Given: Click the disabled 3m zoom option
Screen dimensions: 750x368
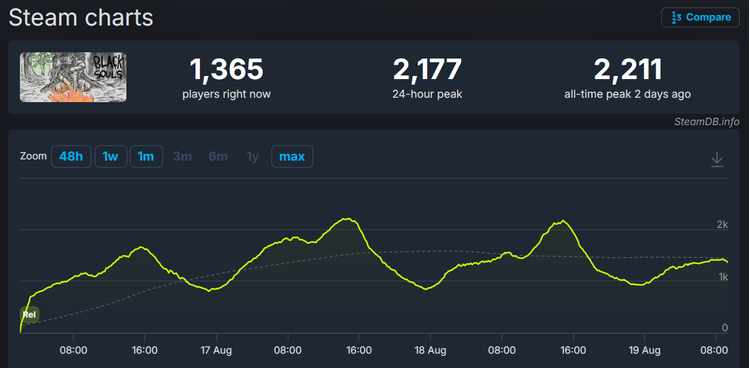Looking at the screenshot, I should (x=182, y=156).
